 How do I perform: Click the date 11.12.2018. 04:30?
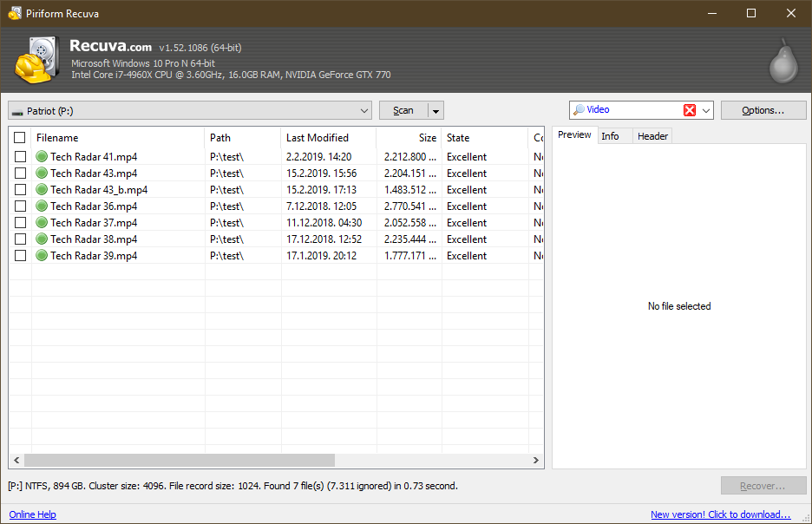tap(324, 223)
